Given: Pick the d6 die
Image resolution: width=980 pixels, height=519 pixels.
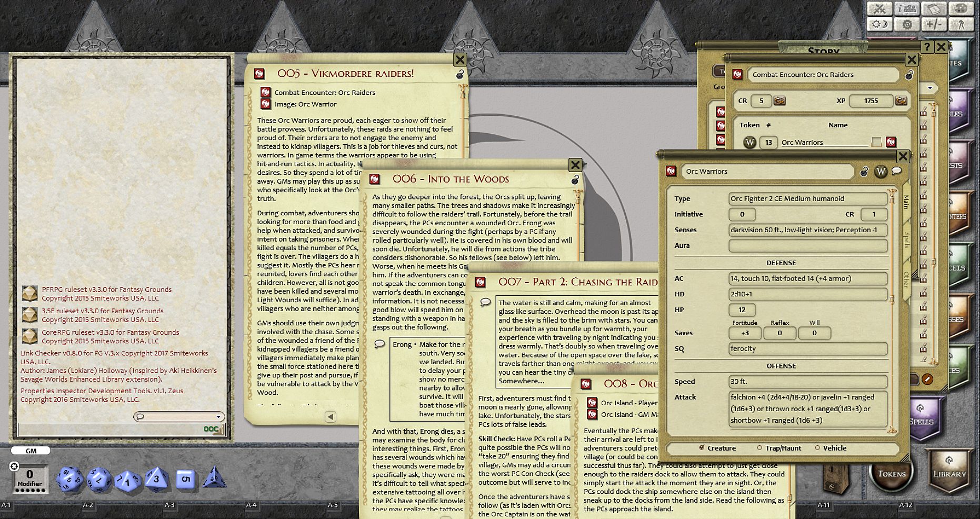Looking at the screenshot, I should tap(185, 480).
